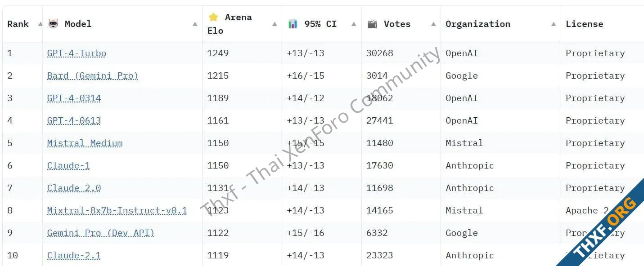Open the GPT-4-Turbo model link
This screenshot has height=266, width=644.
[x=77, y=53]
